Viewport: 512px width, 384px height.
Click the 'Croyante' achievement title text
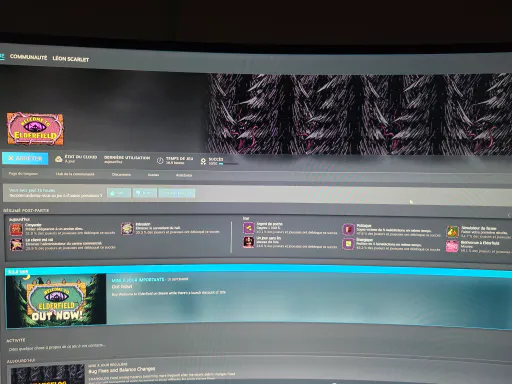pyautogui.click(x=33, y=225)
